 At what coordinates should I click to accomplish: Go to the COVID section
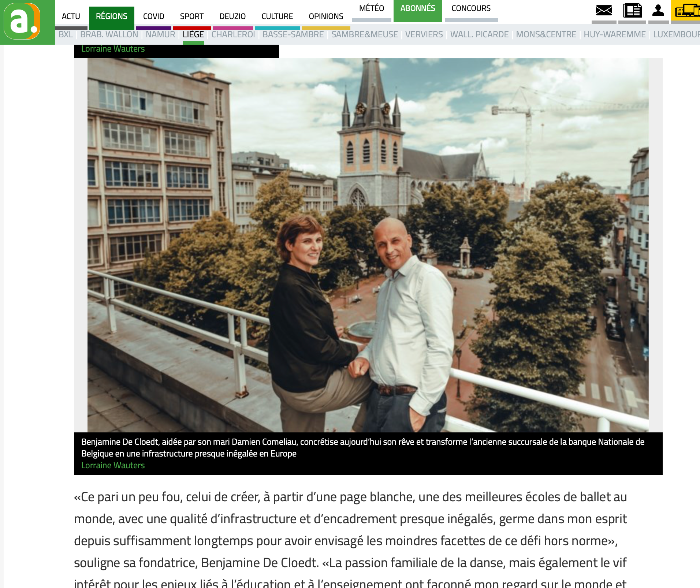coord(154,16)
